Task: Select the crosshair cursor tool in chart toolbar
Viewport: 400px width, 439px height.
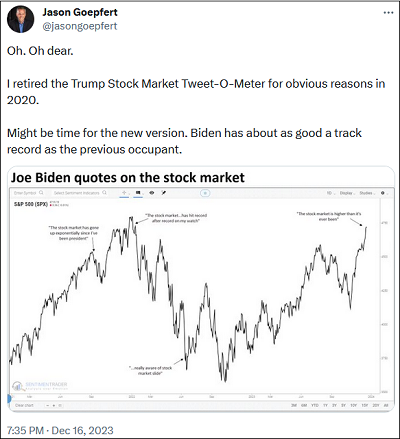Action: 124,193
